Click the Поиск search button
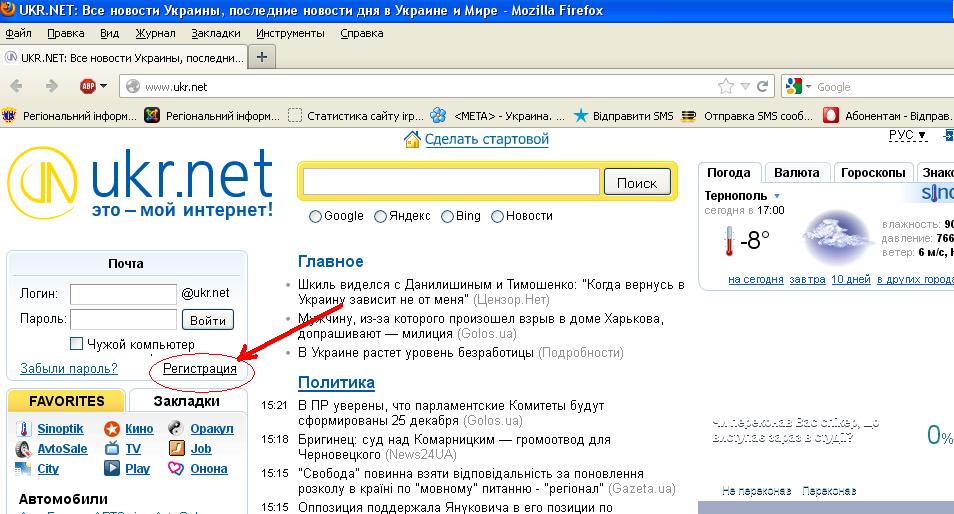Viewport: 954px width, 514px height. pos(637,182)
